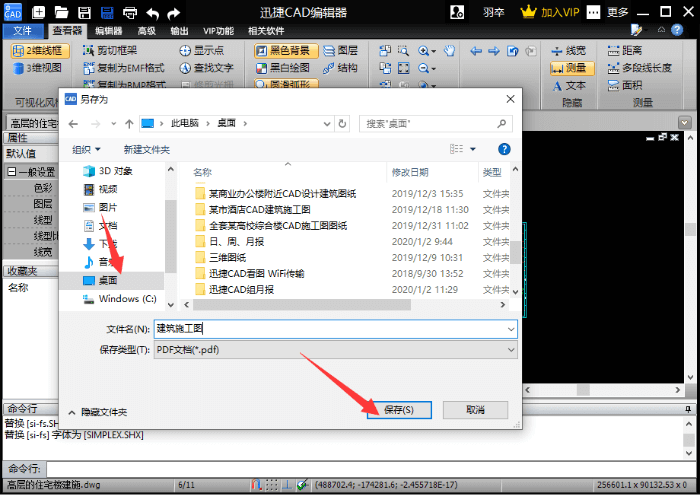
Task: Open the 文件 menu
Action: (23, 30)
